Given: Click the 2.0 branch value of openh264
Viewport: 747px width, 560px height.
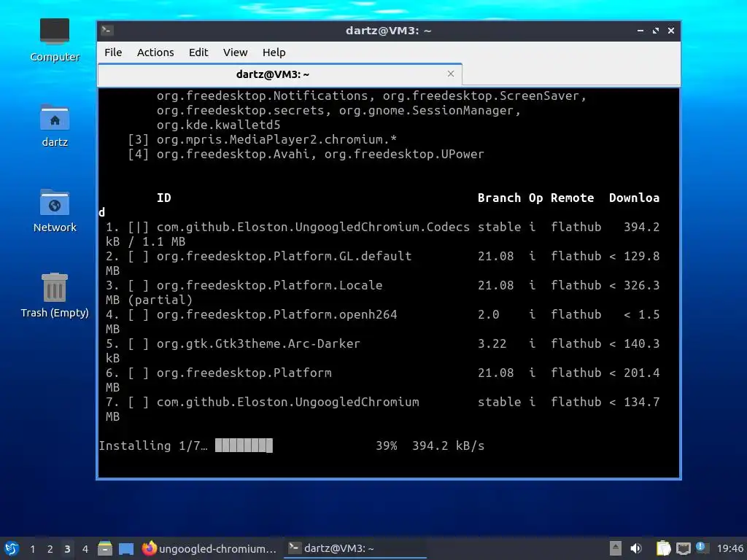Looking at the screenshot, I should [x=488, y=314].
